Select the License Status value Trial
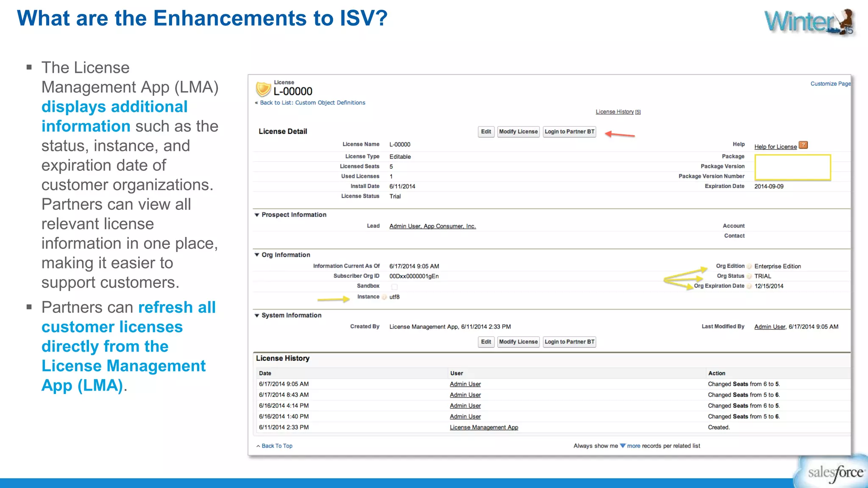This screenshot has height=488, width=868. (x=395, y=197)
